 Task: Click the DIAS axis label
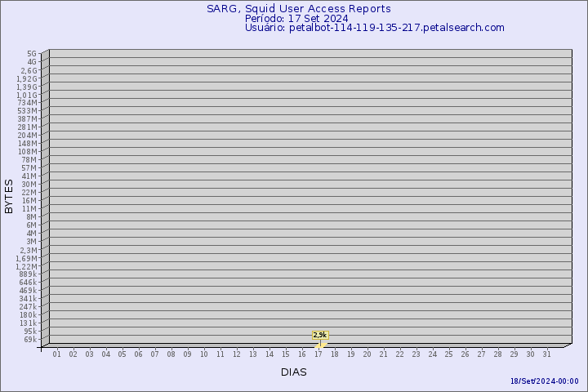tap(294, 372)
